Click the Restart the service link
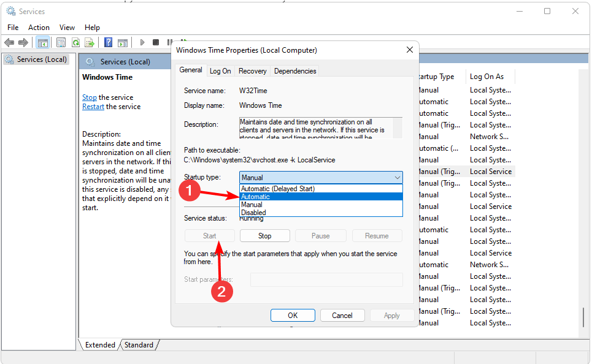 pos(93,107)
